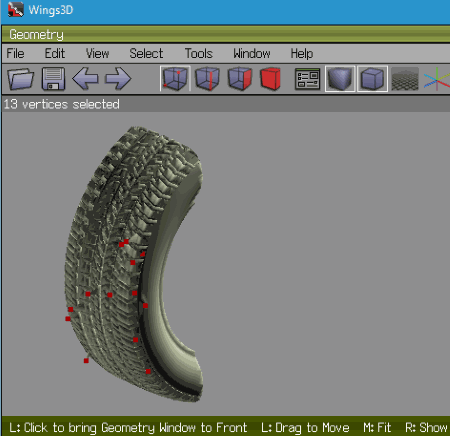Open the Help menu
Screen dimensions: 450x436
pyautogui.click(x=302, y=54)
